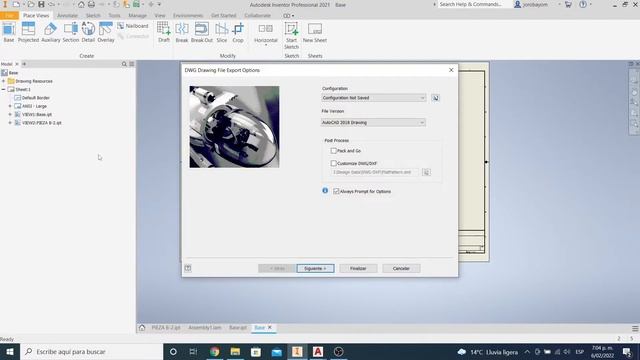Open the document tabs list menu
This screenshot has height=360, width=640.
pos(635,328)
